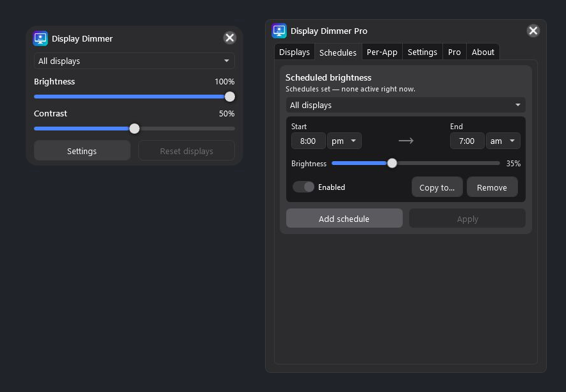The height and width of the screenshot is (392, 566).
Task: Show the About tab
Action: [483, 52]
